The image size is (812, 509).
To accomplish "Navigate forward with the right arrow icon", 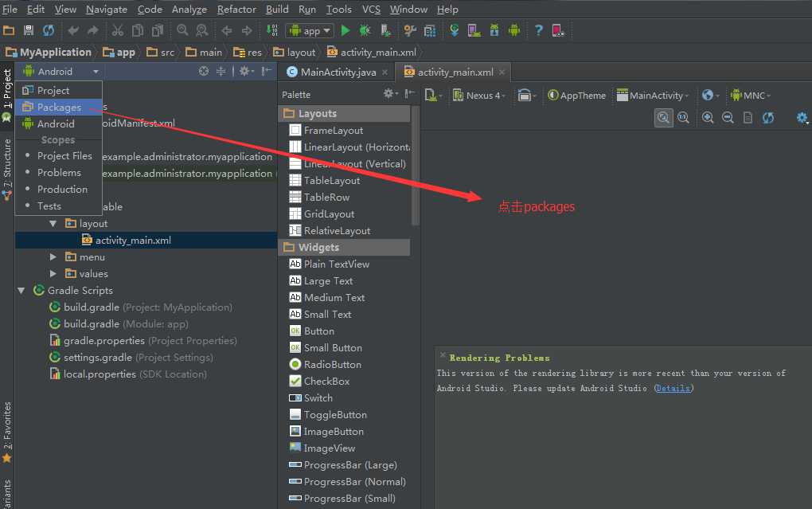I will click(x=247, y=30).
